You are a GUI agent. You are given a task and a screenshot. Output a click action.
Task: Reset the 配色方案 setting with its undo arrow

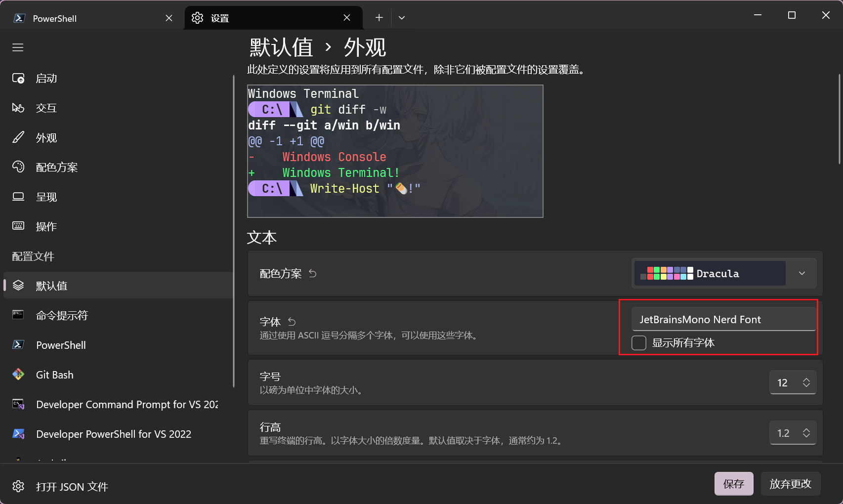312,273
